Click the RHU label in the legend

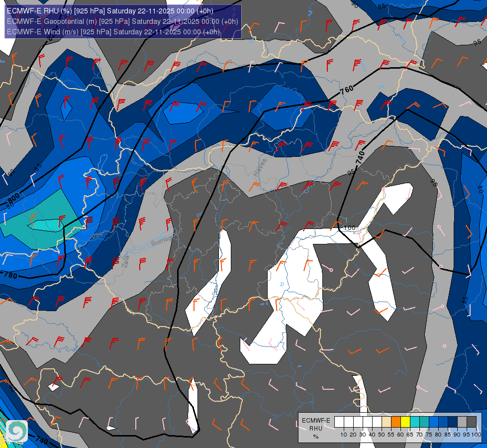[x=316, y=429]
